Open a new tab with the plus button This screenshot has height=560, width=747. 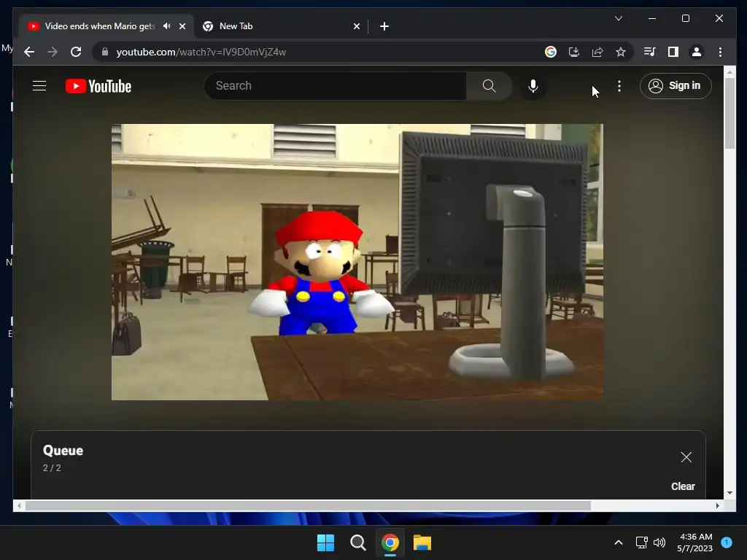[384, 26]
